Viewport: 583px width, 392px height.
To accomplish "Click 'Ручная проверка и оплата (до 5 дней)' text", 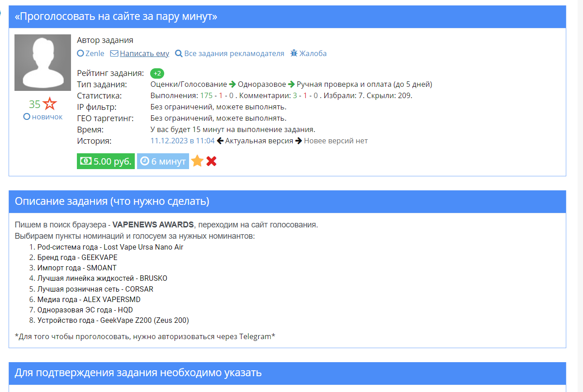I will coord(365,85).
